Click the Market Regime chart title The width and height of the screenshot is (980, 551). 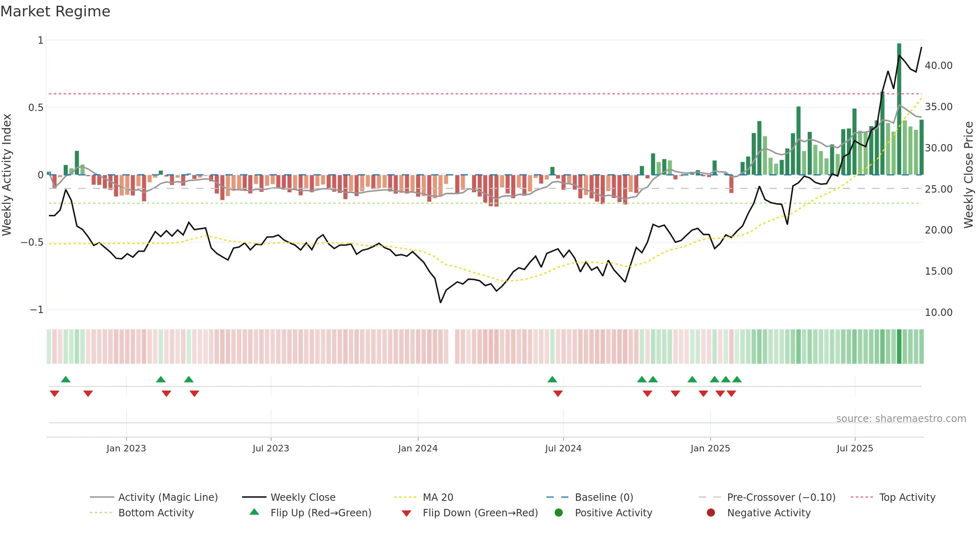56,11
